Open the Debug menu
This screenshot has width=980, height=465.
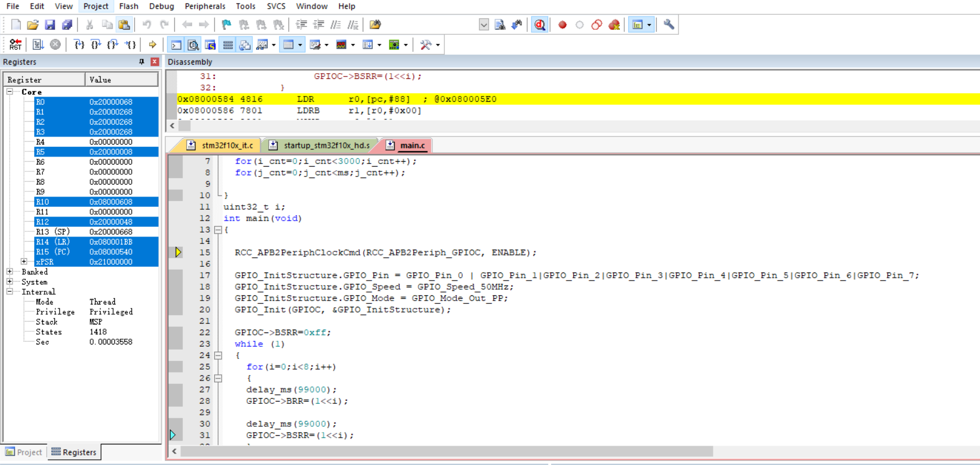click(161, 6)
